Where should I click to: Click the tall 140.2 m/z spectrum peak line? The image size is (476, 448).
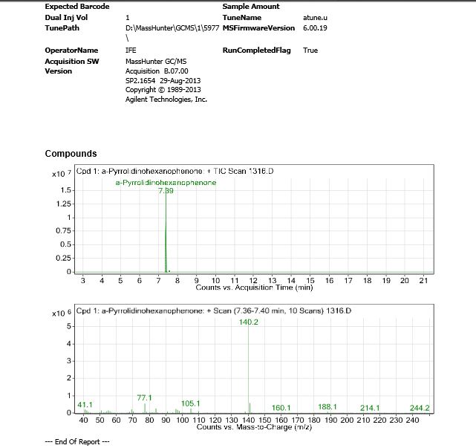(x=248, y=369)
